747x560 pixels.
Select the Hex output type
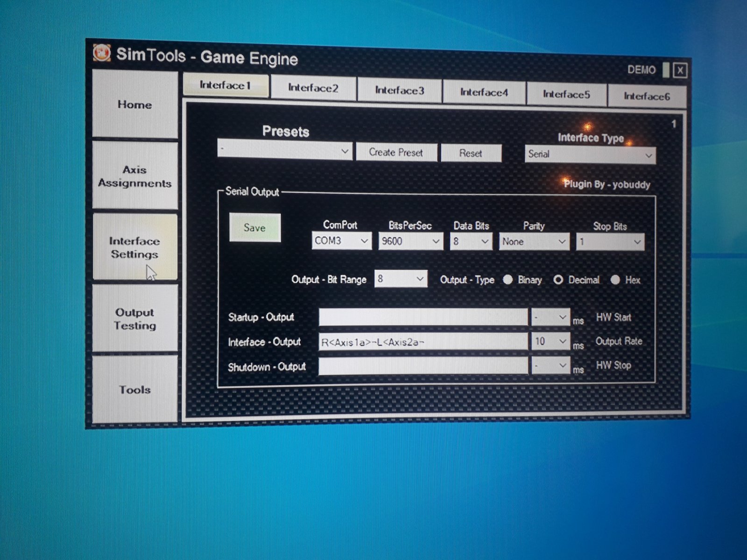tap(615, 280)
